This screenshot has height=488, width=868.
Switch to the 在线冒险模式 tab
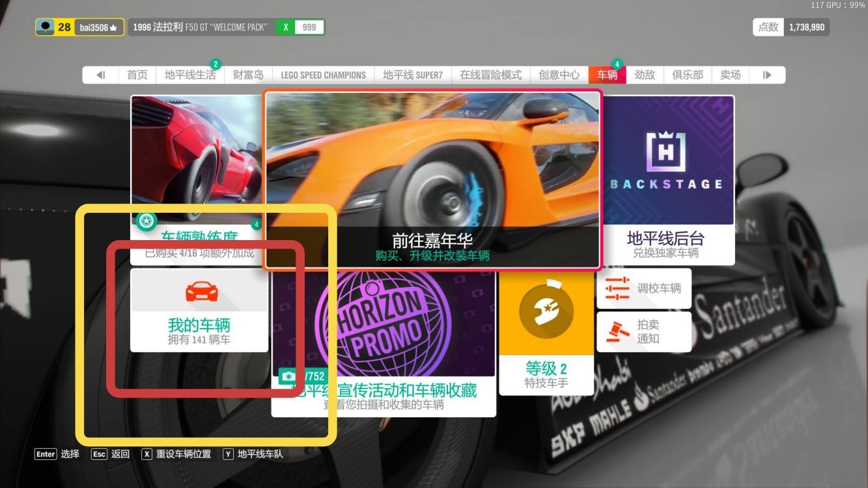[x=491, y=75]
